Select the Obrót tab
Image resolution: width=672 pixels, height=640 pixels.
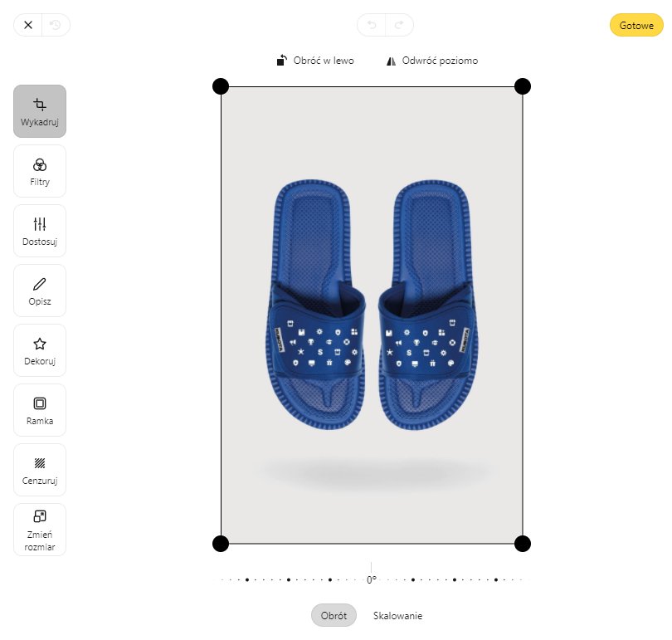coord(334,616)
